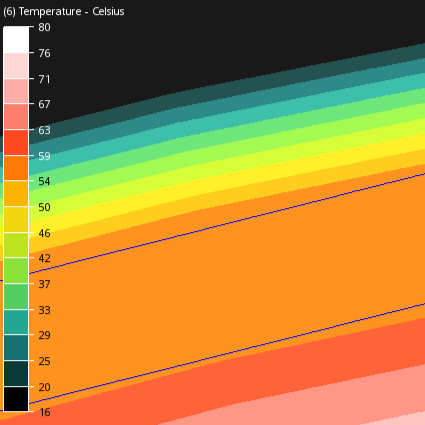The width and height of the screenshot is (425, 425).
Task: Click the green 33-37 legend swatch
Action: coord(16,296)
